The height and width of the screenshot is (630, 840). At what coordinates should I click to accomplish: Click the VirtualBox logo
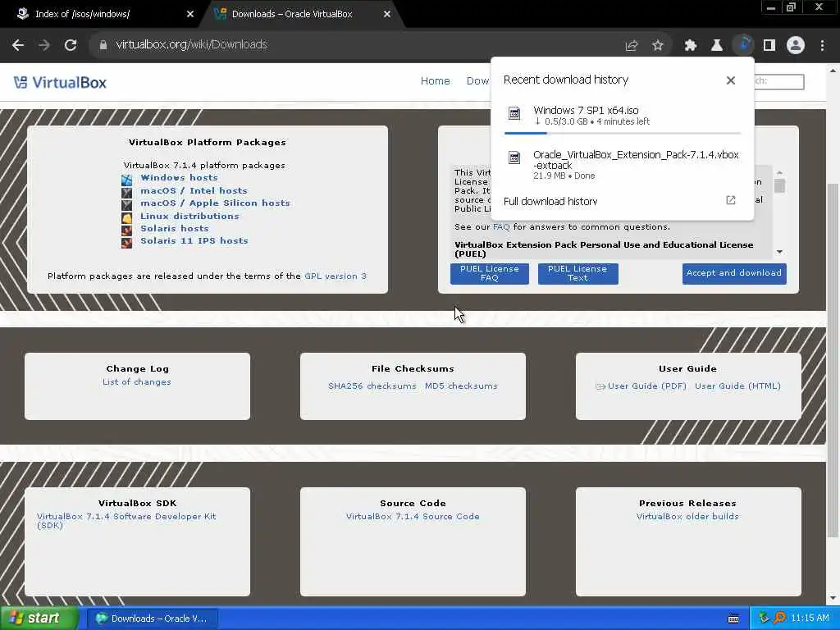[60, 83]
